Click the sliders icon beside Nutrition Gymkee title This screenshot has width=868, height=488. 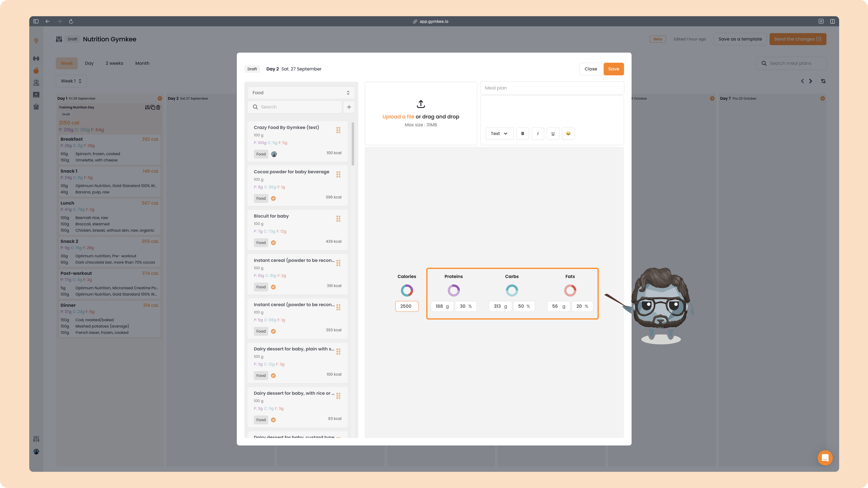click(59, 39)
